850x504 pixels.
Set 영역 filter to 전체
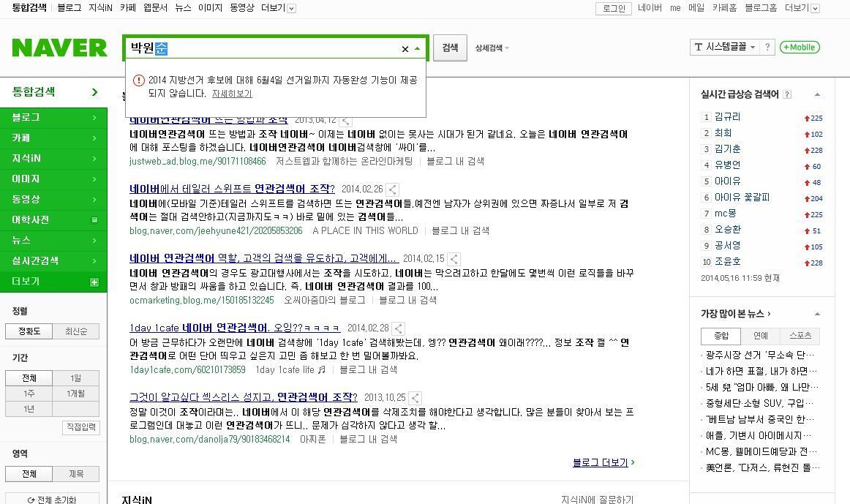(29, 474)
